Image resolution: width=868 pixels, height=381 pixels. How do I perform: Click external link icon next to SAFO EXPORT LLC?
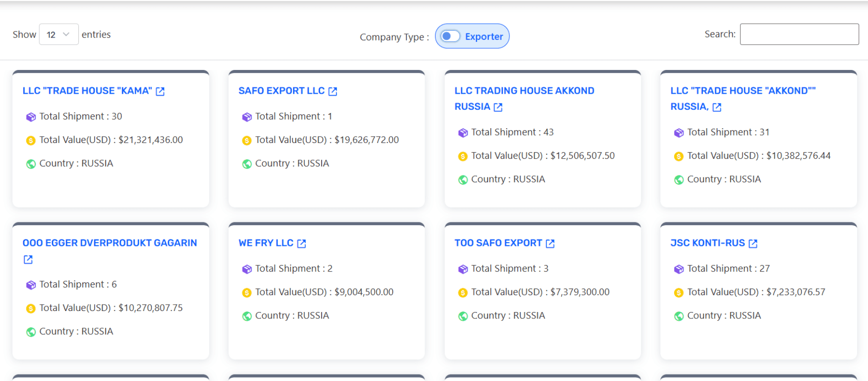point(333,91)
